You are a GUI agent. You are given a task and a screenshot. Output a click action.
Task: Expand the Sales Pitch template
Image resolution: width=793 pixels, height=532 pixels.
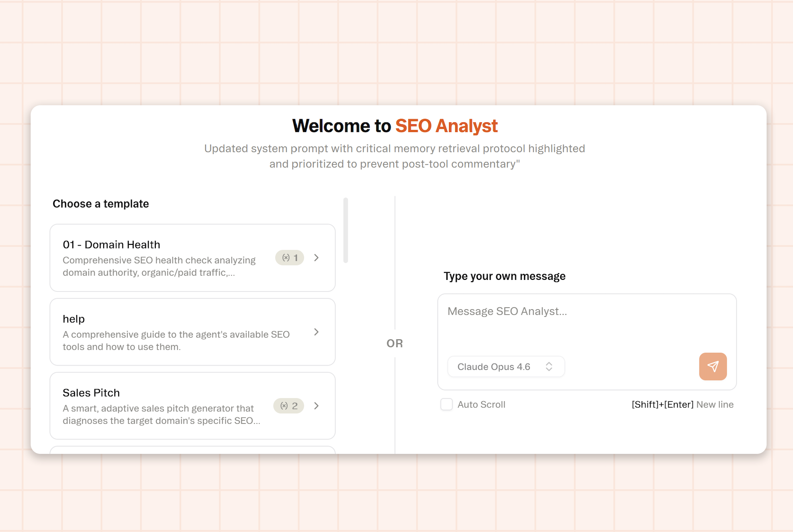[317, 406]
